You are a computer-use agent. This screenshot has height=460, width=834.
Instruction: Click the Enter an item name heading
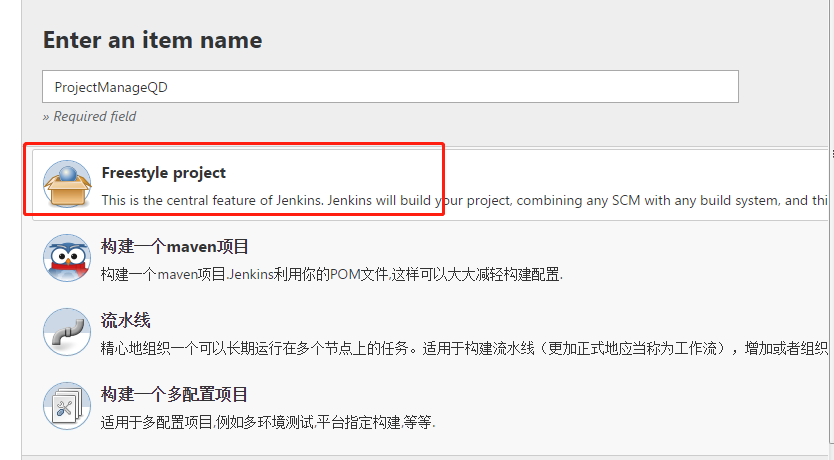click(152, 41)
